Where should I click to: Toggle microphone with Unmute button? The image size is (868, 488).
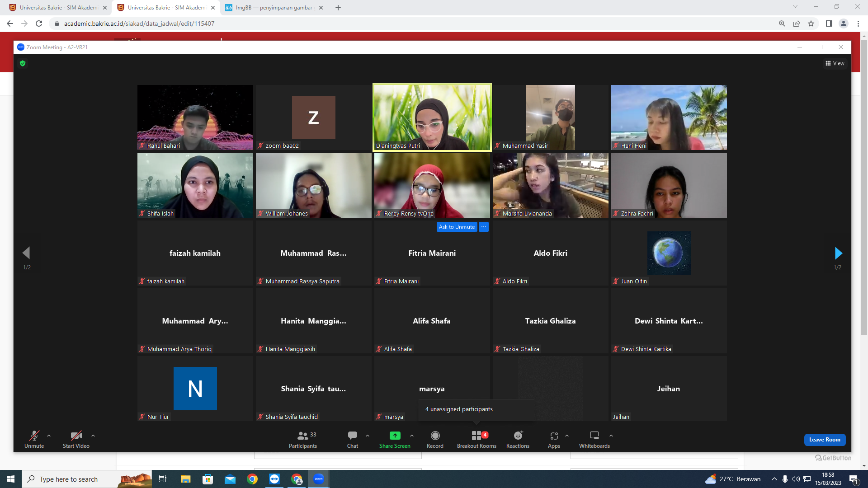pos(34,440)
